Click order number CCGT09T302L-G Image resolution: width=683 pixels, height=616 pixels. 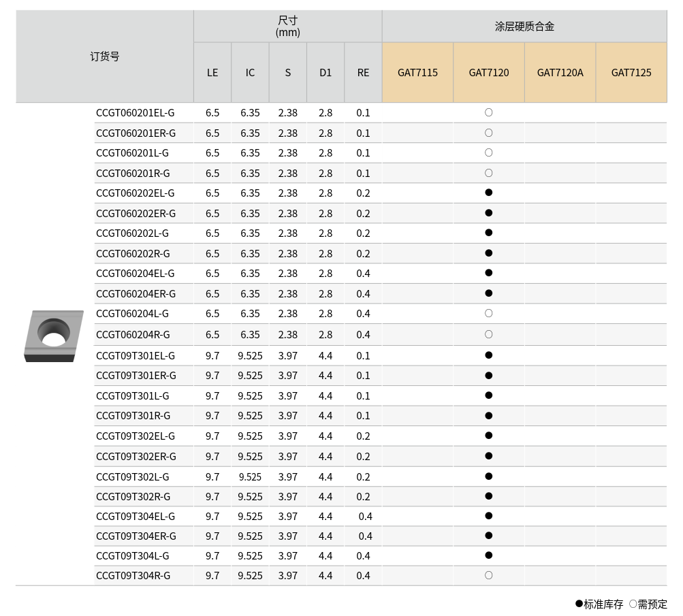(x=133, y=476)
